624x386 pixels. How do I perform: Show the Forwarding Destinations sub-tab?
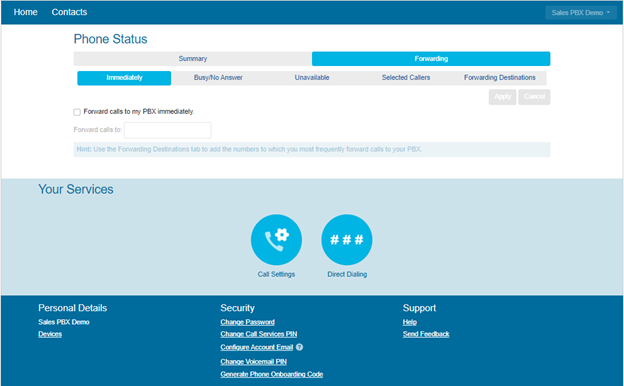tap(499, 78)
